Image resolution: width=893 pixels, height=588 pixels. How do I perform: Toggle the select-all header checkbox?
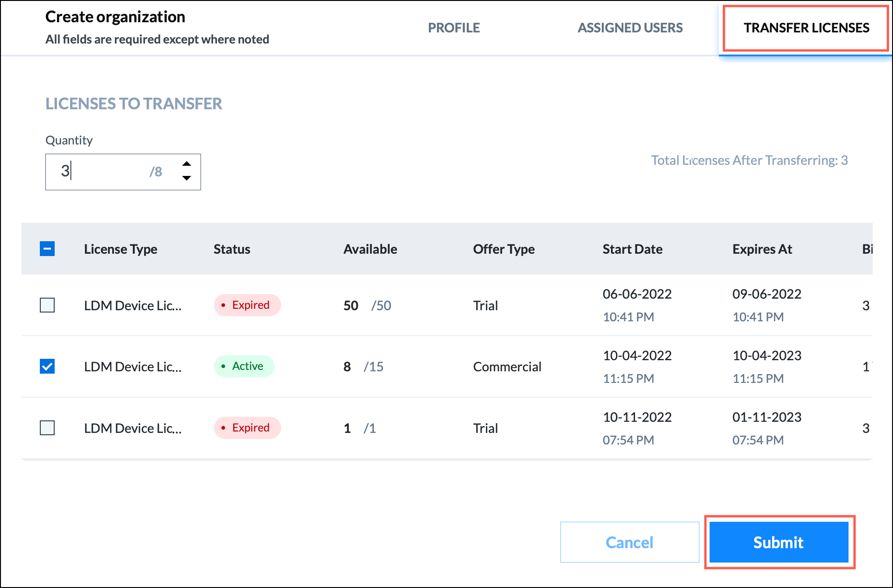(47, 249)
